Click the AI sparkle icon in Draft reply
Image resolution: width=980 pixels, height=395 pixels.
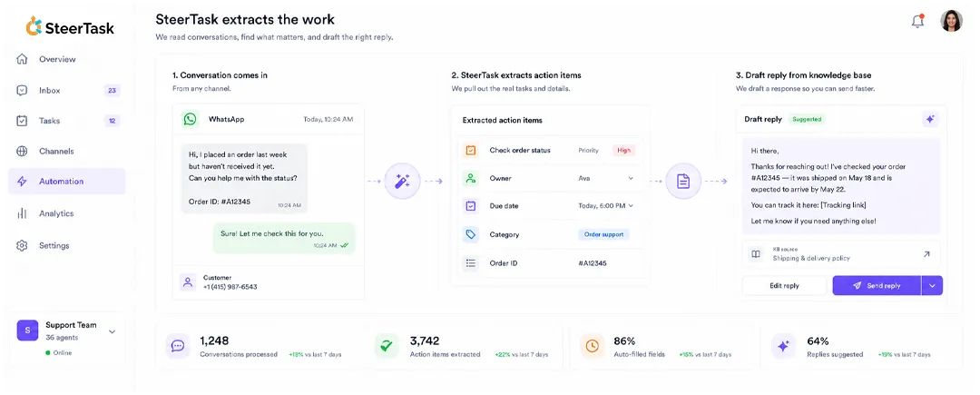[930, 119]
